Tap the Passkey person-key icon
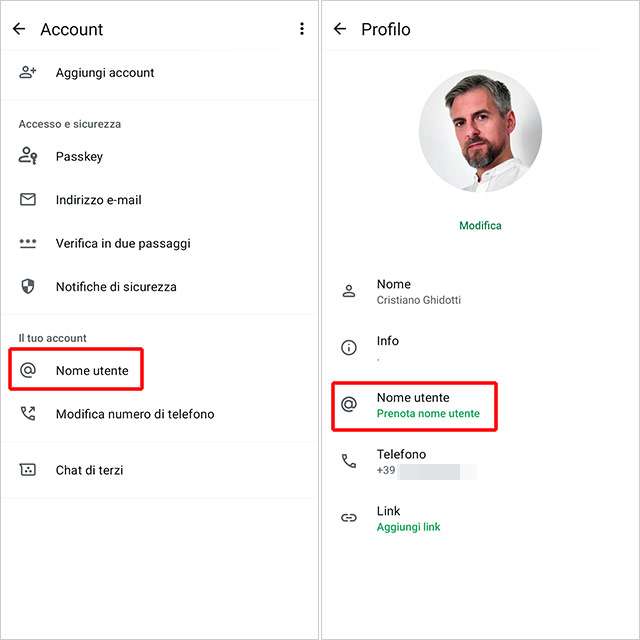The image size is (640, 640). point(28,156)
